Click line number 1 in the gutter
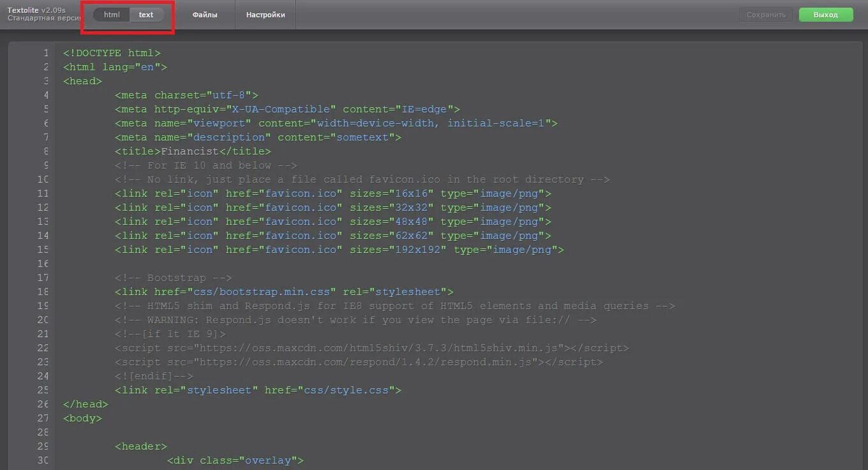 tap(45, 53)
